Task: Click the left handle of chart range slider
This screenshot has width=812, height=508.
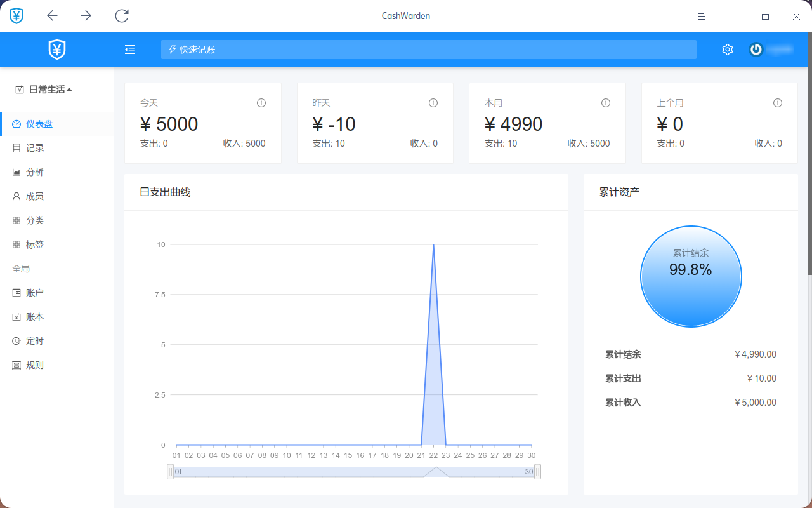Action: click(170, 472)
